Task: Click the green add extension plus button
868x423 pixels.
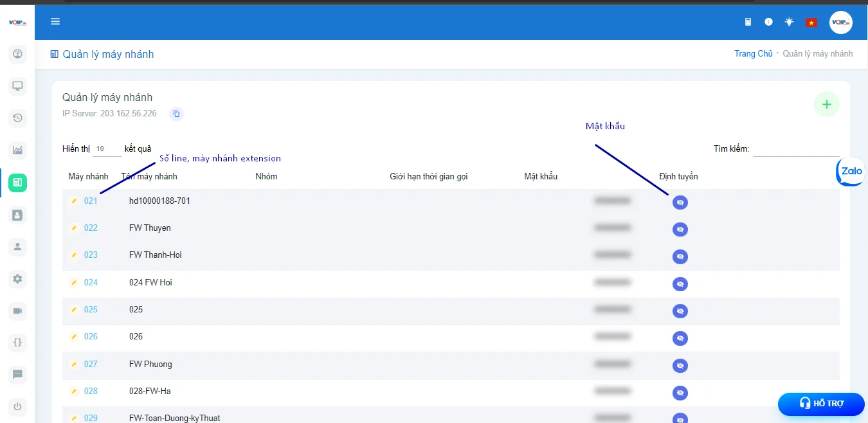Action: (827, 104)
